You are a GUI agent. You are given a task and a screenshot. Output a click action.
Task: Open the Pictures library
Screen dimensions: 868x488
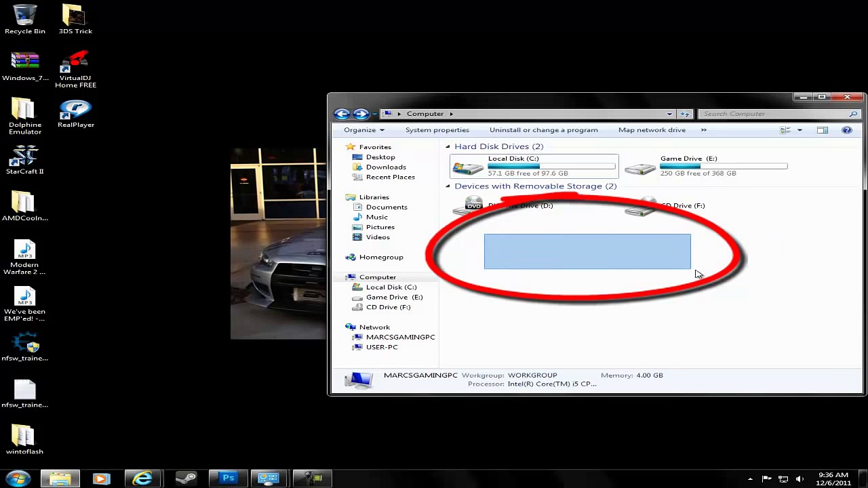pos(380,227)
